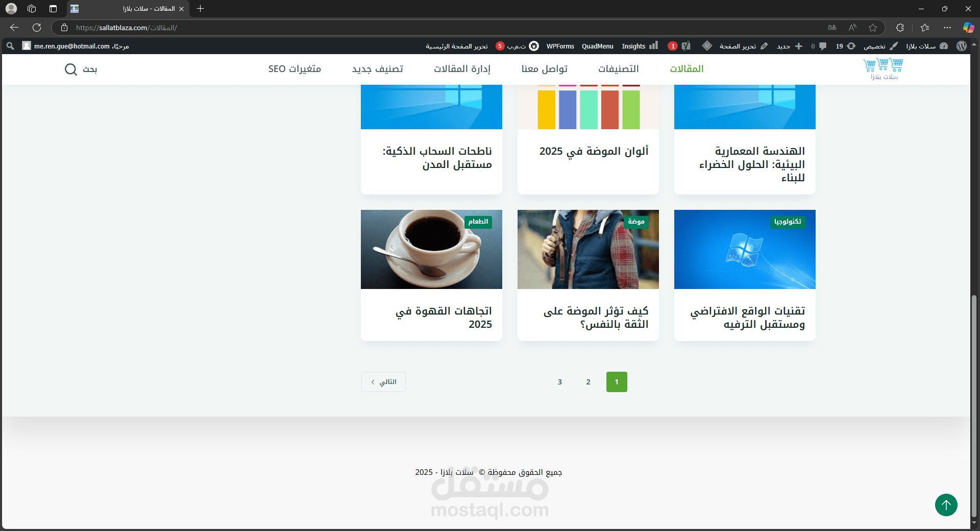The width and height of the screenshot is (980, 531).
Task: Click the coffee cup article thumbnail
Action: pos(431,249)
